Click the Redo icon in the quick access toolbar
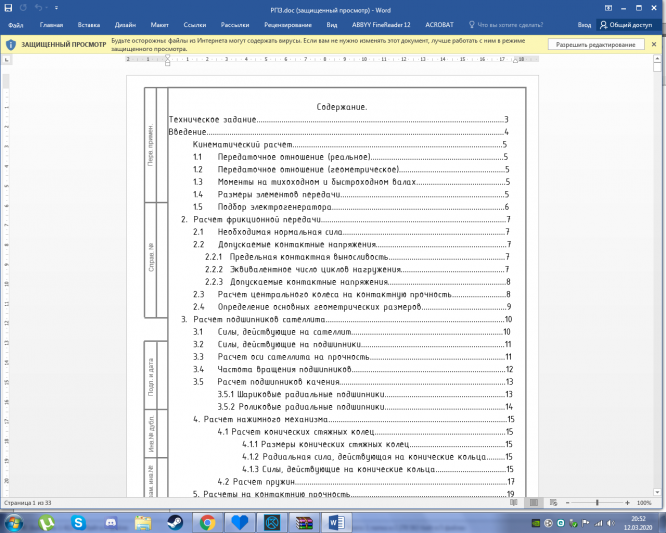Viewport: 666px width, 533px height. point(23,8)
